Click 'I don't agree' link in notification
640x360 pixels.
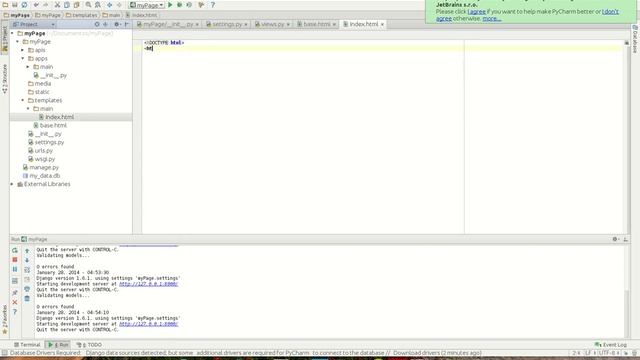[611, 12]
